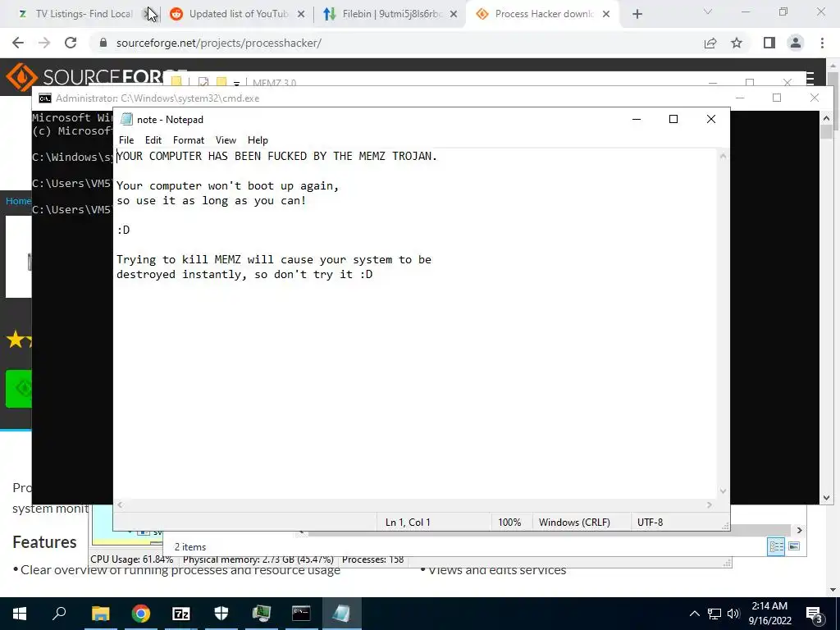Click 'CPU Usage: 61.84%' status entry
This screenshot has width=840, height=630.
coord(132,559)
